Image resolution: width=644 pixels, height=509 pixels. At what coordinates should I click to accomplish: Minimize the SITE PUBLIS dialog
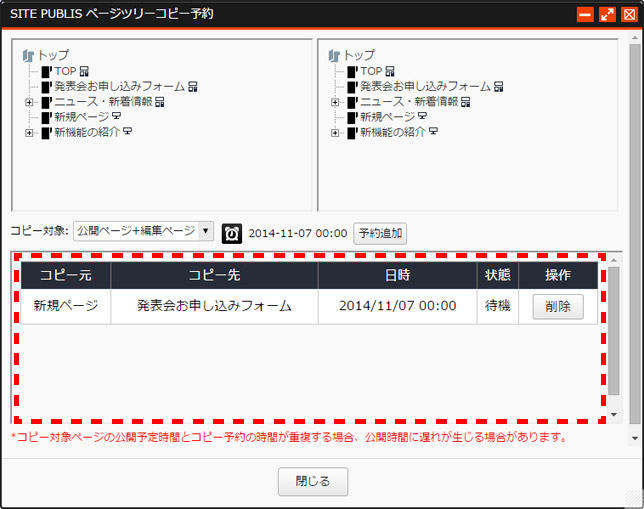pyautogui.click(x=585, y=14)
